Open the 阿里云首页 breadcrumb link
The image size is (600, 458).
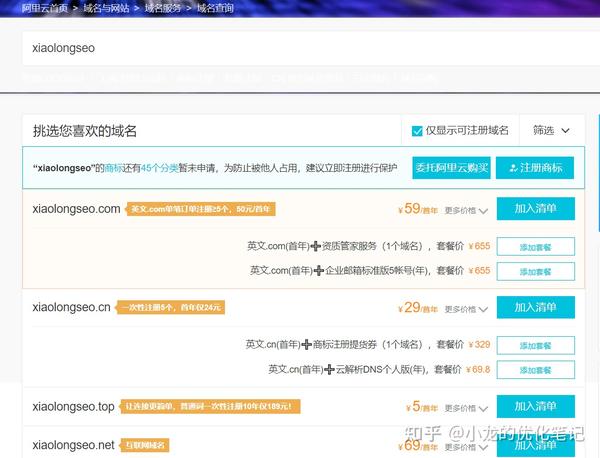[44, 8]
